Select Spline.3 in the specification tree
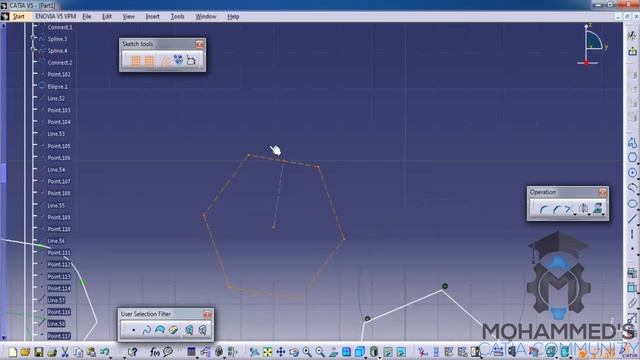This screenshot has height=360, width=640. click(58, 39)
